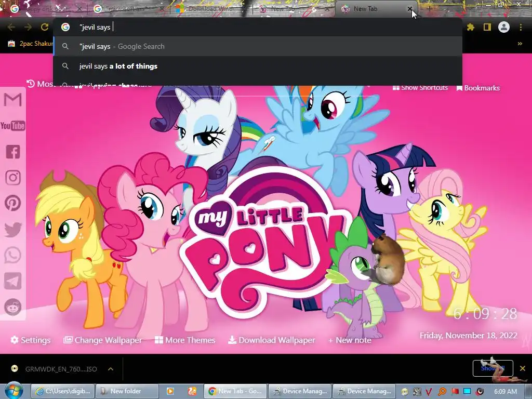532x399 pixels.
Task: Open New folder taskbar item
Action: coord(127,391)
